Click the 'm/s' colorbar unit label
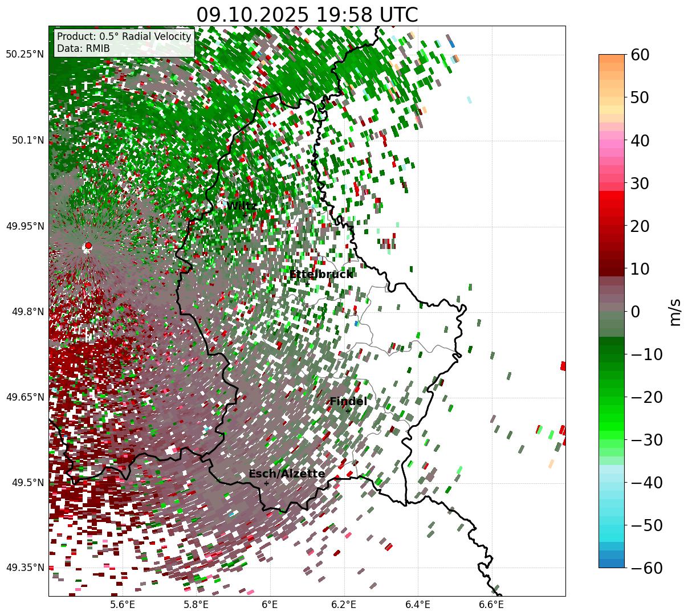The height and width of the screenshot is (616, 688). point(675,311)
